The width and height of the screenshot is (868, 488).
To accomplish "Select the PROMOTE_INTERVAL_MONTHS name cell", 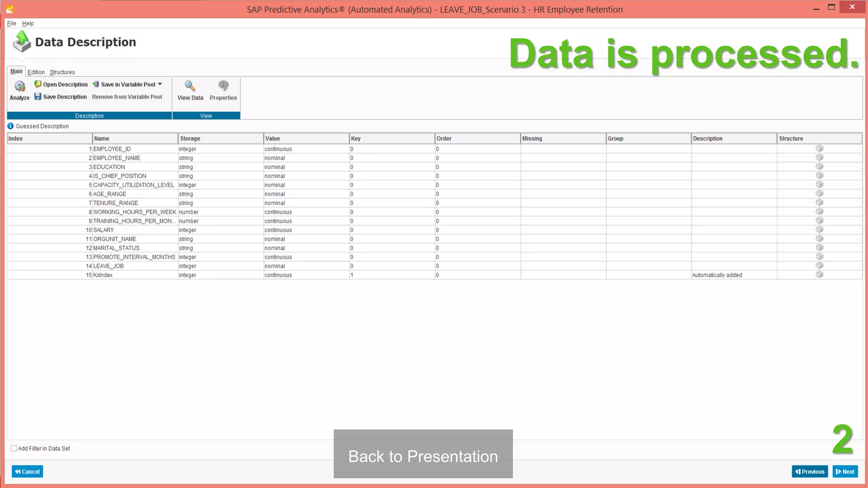I will pyautogui.click(x=135, y=257).
